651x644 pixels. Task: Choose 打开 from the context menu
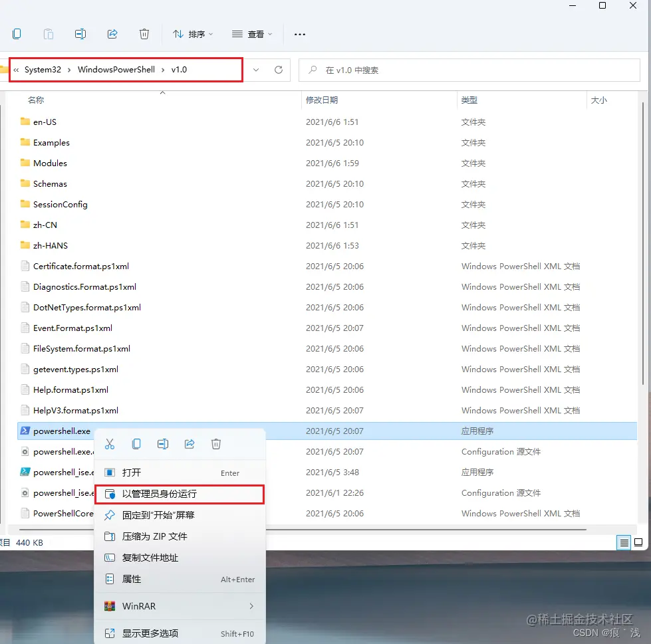tap(180, 473)
